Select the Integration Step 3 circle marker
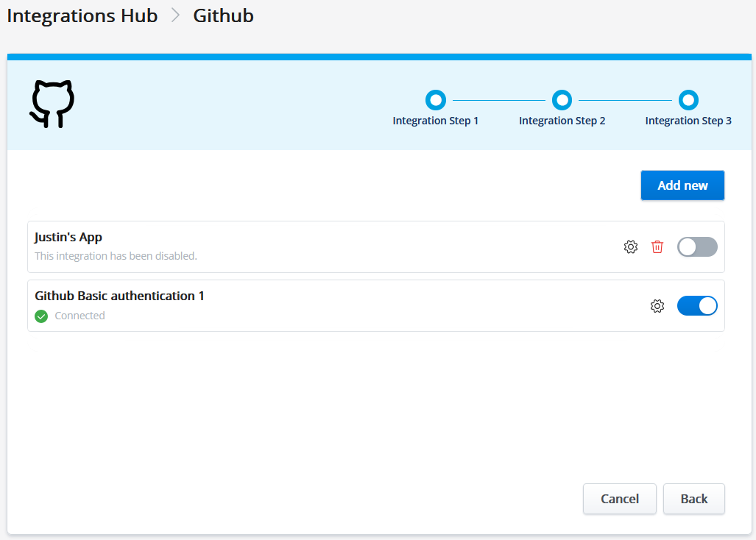The height and width of the screenshot is (540, 756). 688,100
